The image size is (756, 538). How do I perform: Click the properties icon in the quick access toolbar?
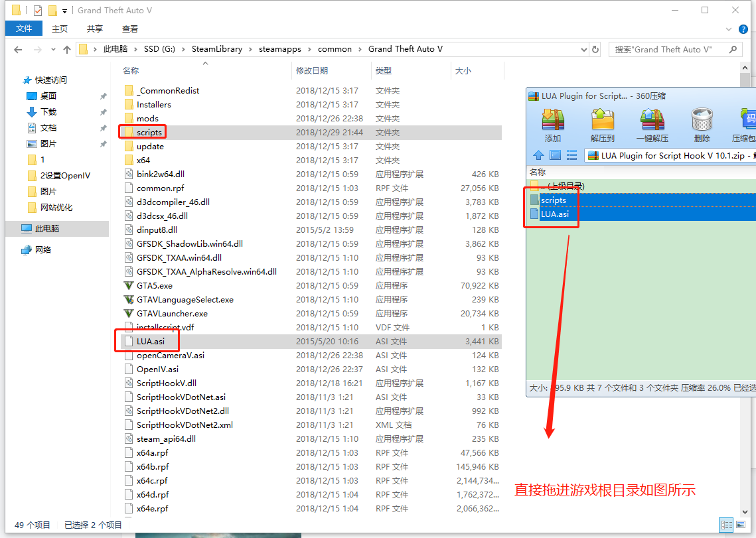pyautogui.click(x=38, y=10)
